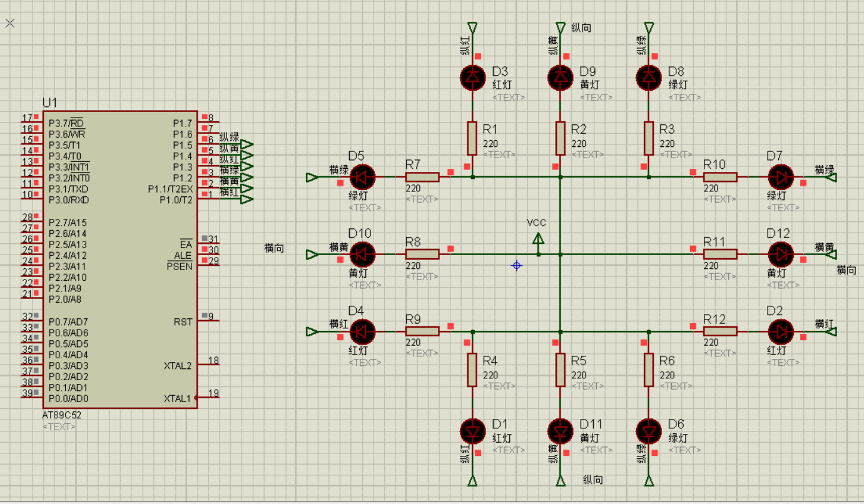Select LED D1 red light symbol
864x504 pixels.
pos(472,431)
